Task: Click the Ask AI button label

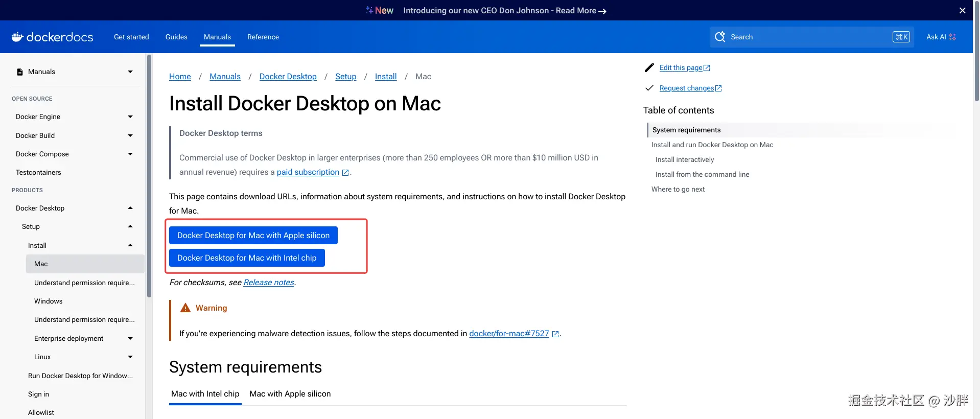Action: 936,37
